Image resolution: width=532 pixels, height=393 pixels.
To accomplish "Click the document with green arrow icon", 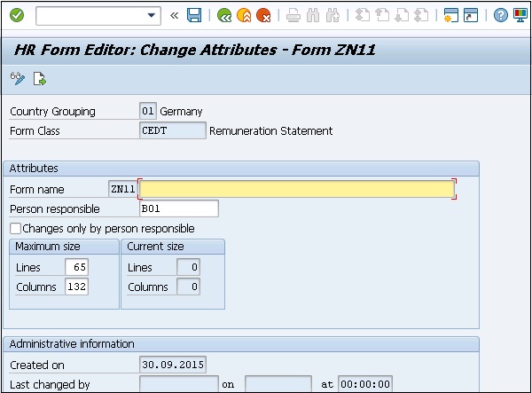I will pyautogui.click(x=39, y=79).
